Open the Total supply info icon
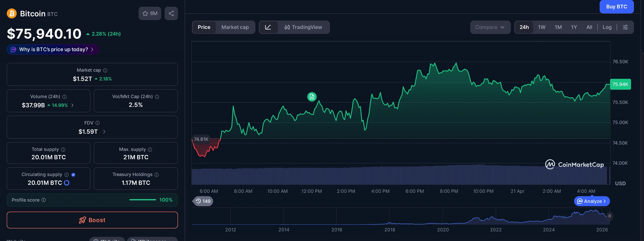644x241 pixels. pos(63,149)
